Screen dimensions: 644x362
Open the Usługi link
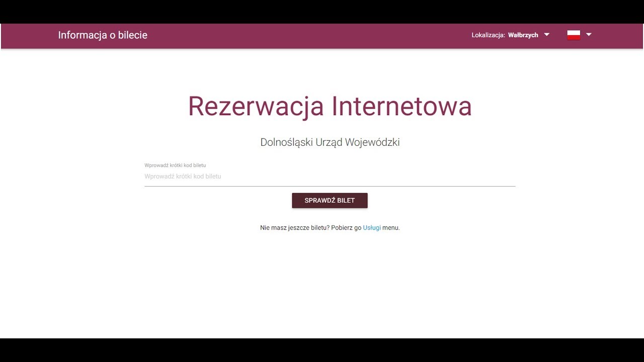pos(372,228)
